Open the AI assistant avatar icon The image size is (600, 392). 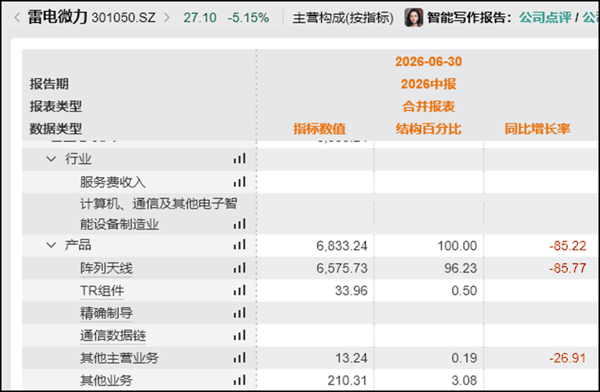click(414, 18)
